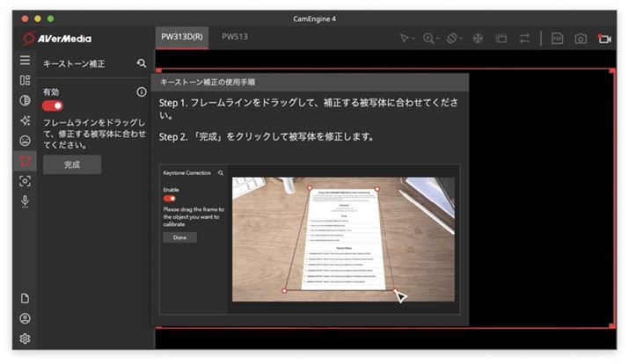Screen dimensions: 629x364
Task: Select the keystone correction sidebar icon
Action: coord(25,161)
